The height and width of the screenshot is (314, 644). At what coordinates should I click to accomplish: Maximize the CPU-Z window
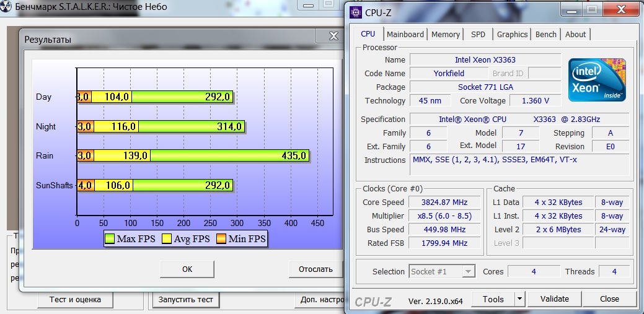(592, 9)
